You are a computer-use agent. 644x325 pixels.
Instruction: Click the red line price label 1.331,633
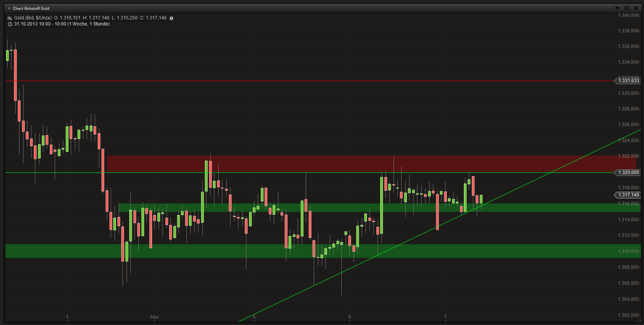coord(628,80)
